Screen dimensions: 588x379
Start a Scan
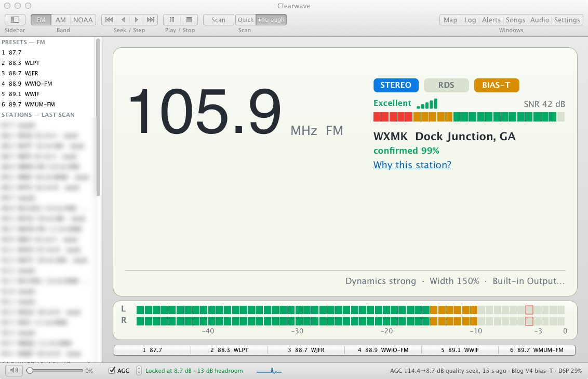(218, 20)
